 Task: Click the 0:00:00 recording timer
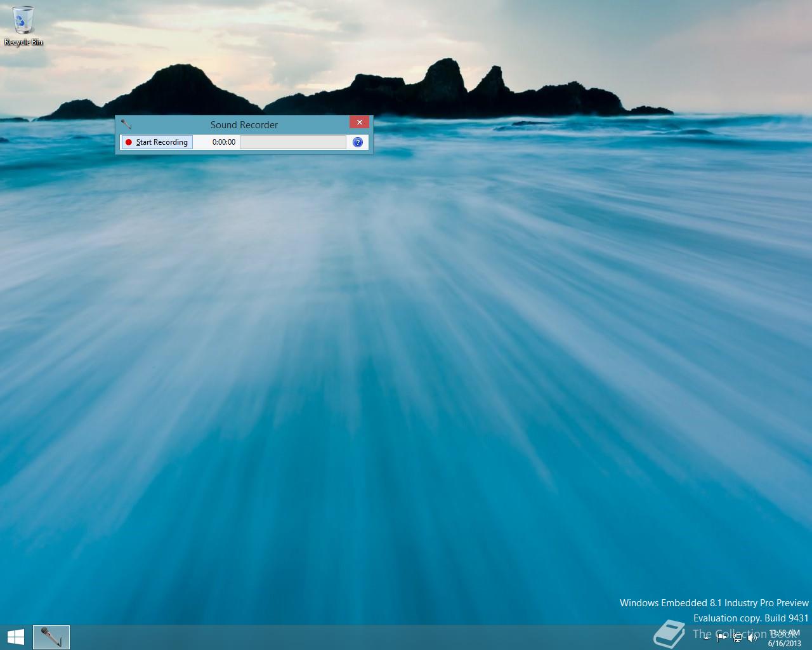pos(224,142)
